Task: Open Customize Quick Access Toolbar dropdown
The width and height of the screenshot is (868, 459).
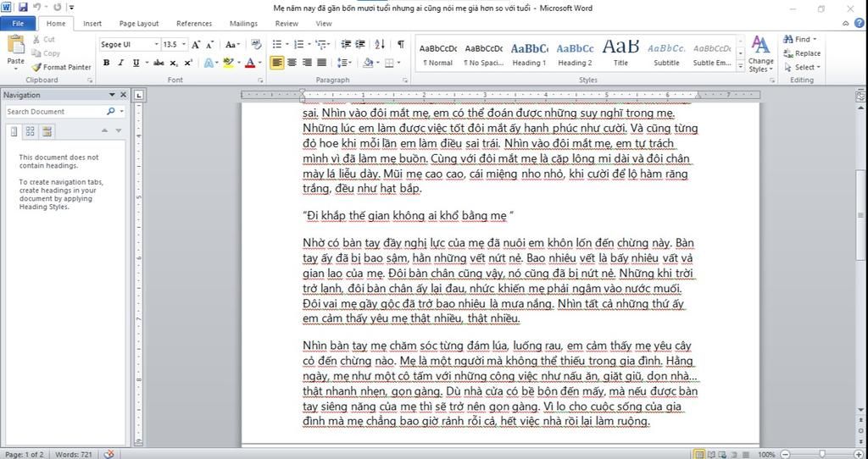Action: (72, 8)
